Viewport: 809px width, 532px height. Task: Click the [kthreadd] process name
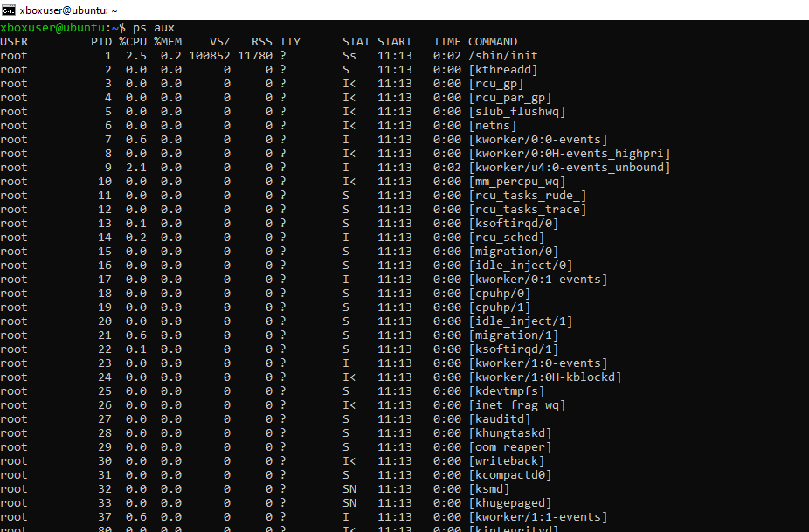(503, 70)
